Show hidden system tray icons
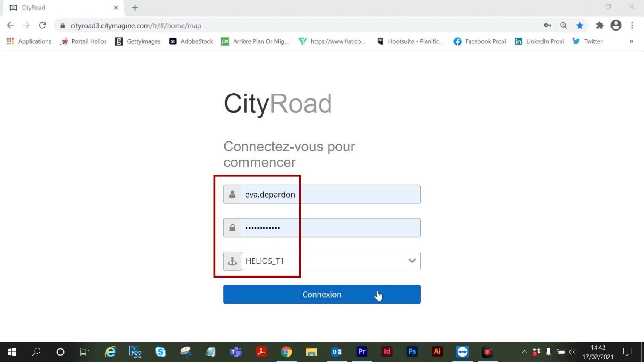644x362 pixels. 524,352
